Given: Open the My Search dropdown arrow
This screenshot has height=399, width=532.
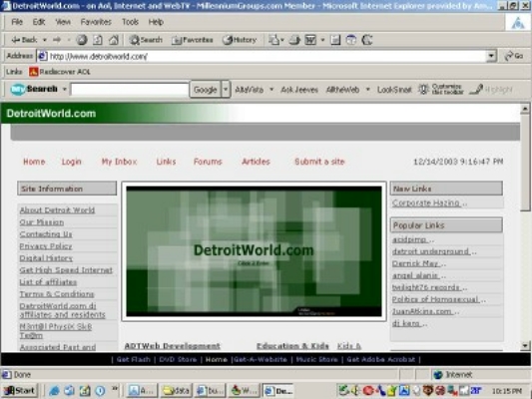Looking at the screenshot, I should 64,90.
